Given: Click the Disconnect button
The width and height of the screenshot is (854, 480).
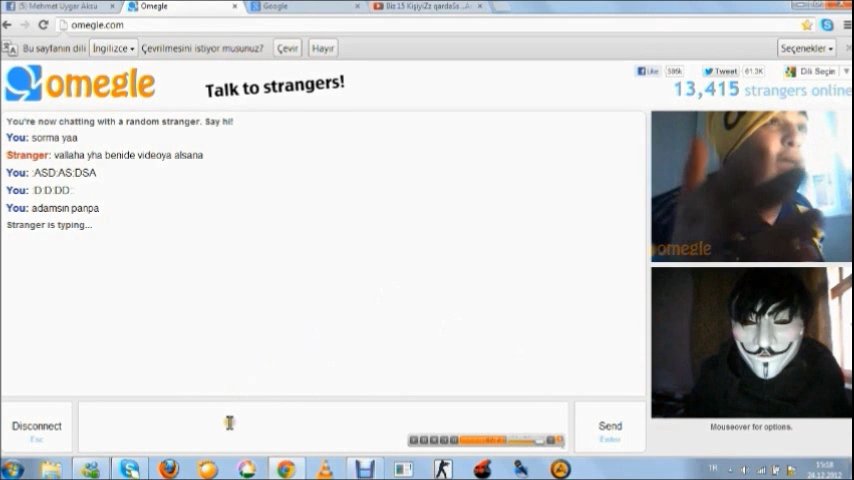Looking at the screenshot, I should click(x=36, y=428).
